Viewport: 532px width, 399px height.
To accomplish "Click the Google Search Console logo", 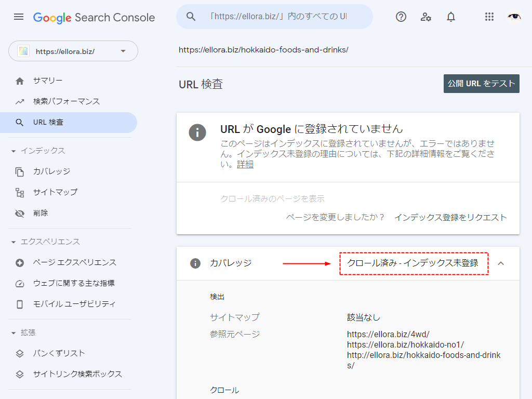I will tap(94, 17).
